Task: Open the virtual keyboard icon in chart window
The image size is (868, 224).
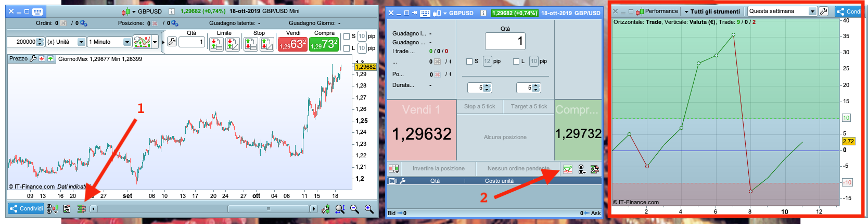Action: click(x=37, y=11)
